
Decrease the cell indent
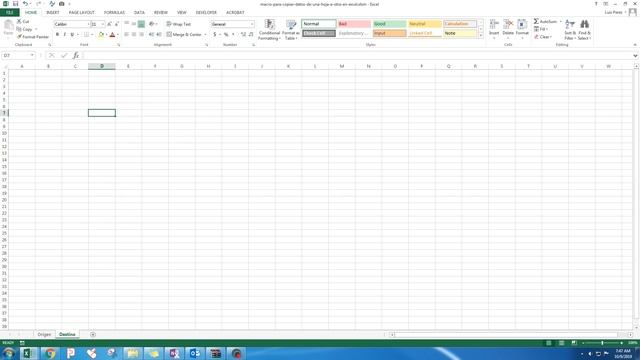pos(151,35)
